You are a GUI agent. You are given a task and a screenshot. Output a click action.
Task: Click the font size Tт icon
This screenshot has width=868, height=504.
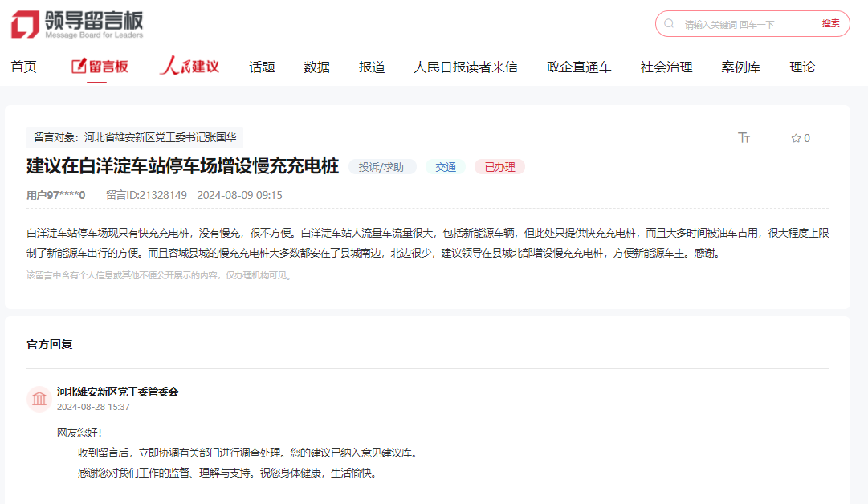click(744, 138)
